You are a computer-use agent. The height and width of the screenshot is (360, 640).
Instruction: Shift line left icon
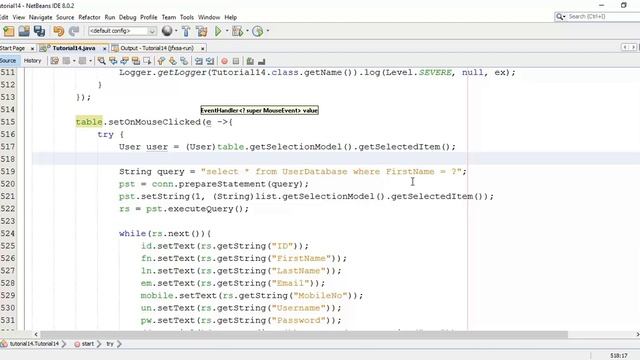coord(199,61)
